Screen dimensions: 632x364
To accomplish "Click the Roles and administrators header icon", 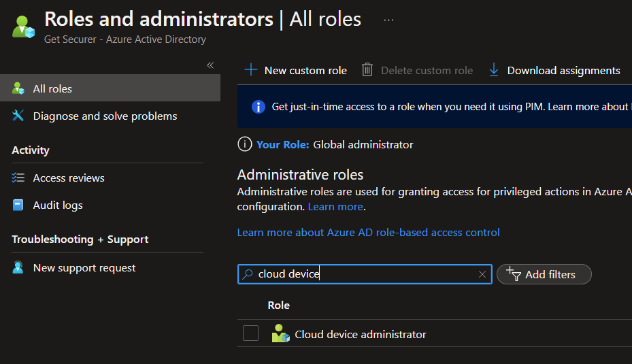I will point(23,27).
